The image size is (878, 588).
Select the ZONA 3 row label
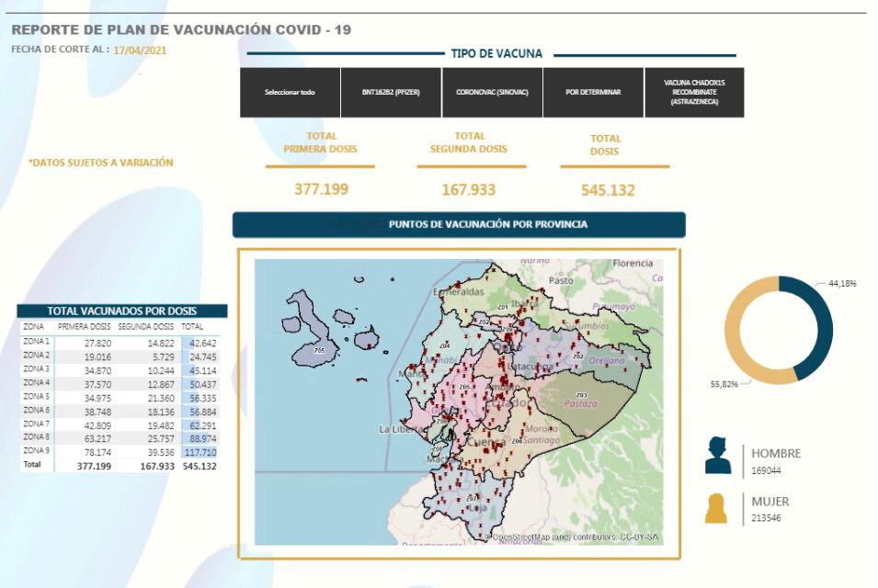pyautogui.click(x=36, y=369)
